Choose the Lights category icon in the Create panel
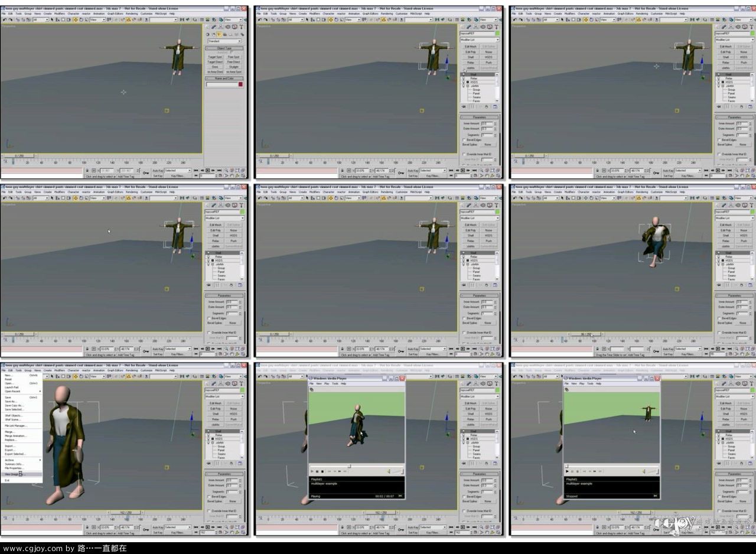This screenshot has width=756, height=554. pyautogui.click(x=219, y=35)
